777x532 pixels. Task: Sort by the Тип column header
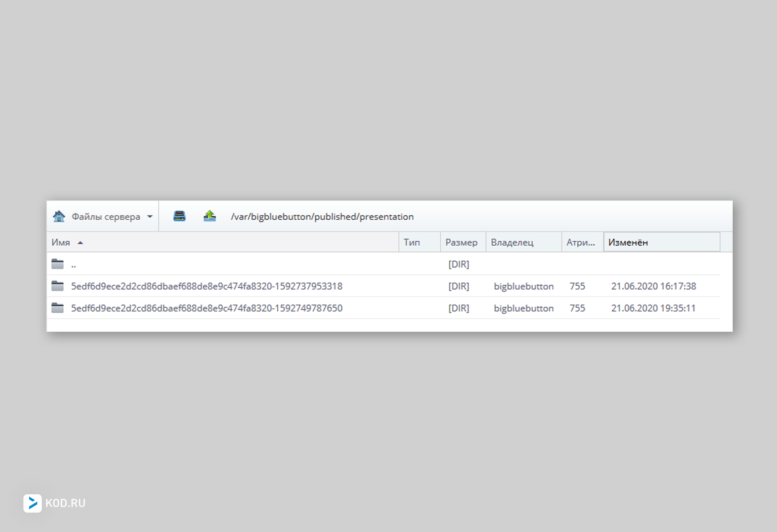click(x=412, y=242)
